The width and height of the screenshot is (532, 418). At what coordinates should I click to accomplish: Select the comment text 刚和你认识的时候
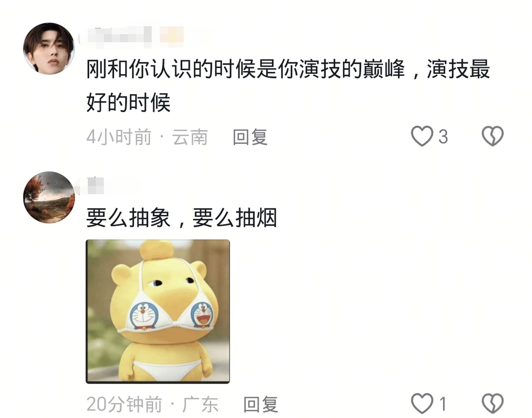pos(170,70)
